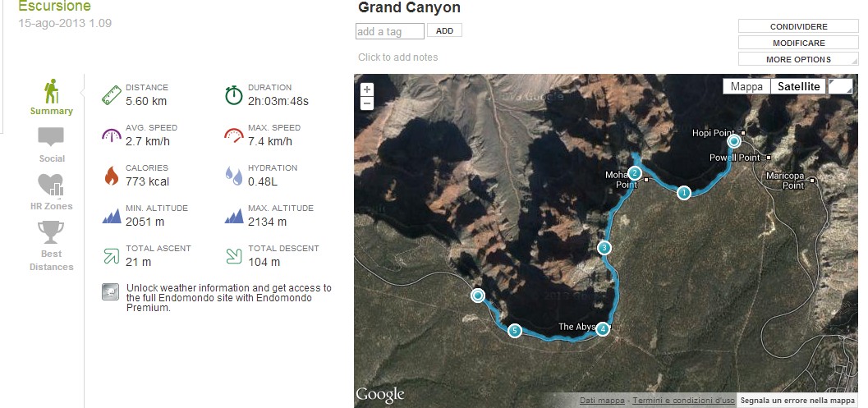Switch map view to Mappa

point(746,86)
